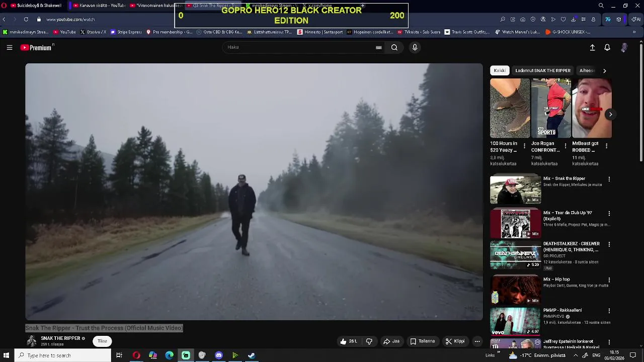Click the youtube.com address bar
Image resolution: width=644 pixels, height=362 pixels.
click(70, 20)
